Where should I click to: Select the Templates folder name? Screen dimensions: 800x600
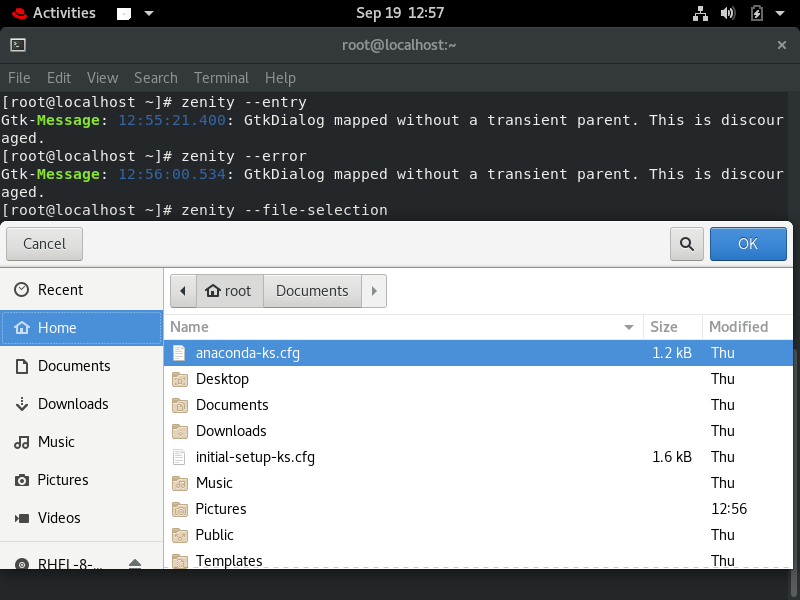[x=229, y=561]
